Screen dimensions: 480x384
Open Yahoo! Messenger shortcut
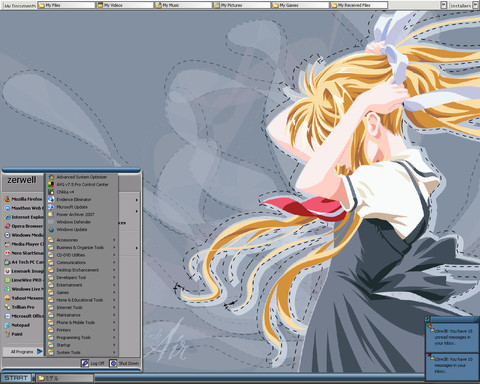(x=23, y=298)
